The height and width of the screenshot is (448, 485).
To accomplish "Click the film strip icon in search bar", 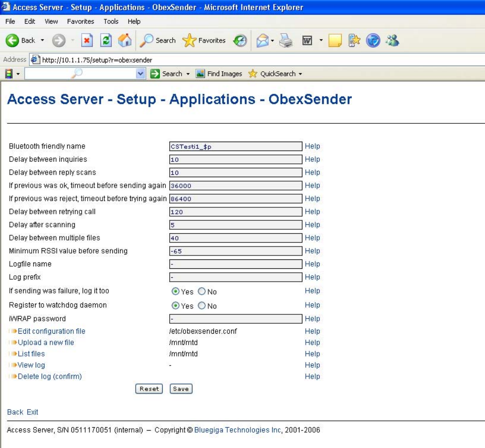I will pos(9,74).
